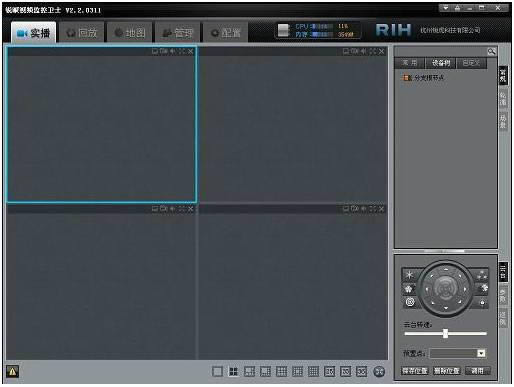Pan PTZ left with the left arrow

(x=426, y=289)
